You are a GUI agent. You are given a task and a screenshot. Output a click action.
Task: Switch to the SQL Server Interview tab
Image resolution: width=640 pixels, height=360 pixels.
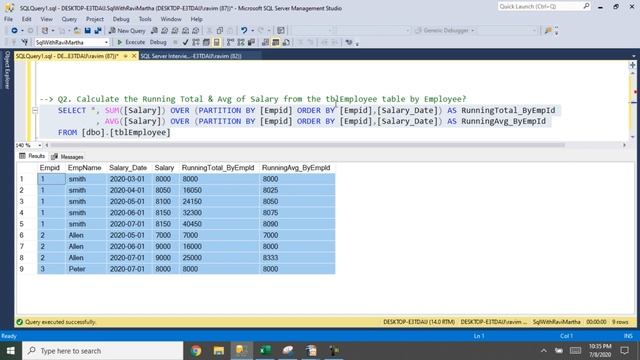click(x=191, y=56)
